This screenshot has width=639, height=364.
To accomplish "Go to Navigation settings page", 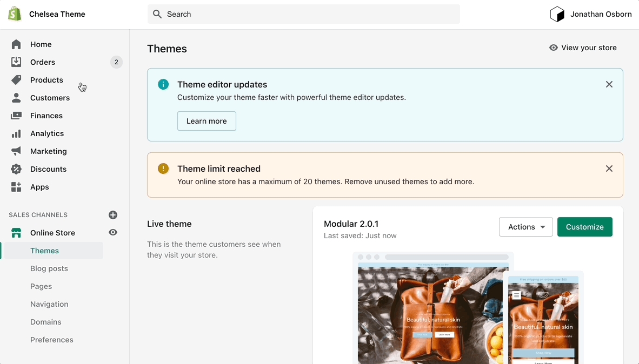I will coord(49,304).
